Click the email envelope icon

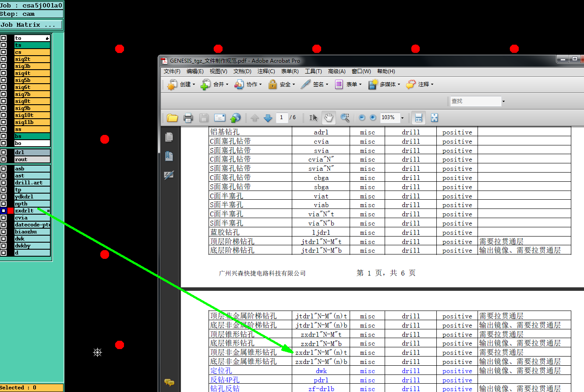click(x=219, y=118)
